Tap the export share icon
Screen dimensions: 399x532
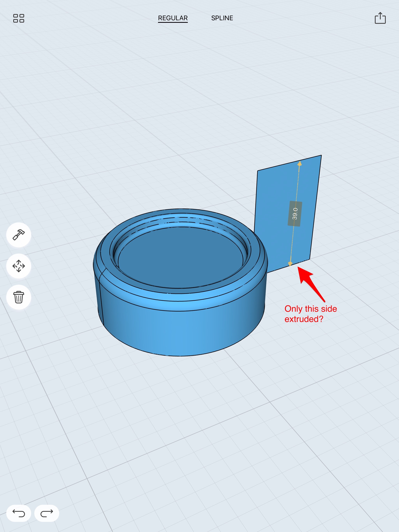click(380, 18)
